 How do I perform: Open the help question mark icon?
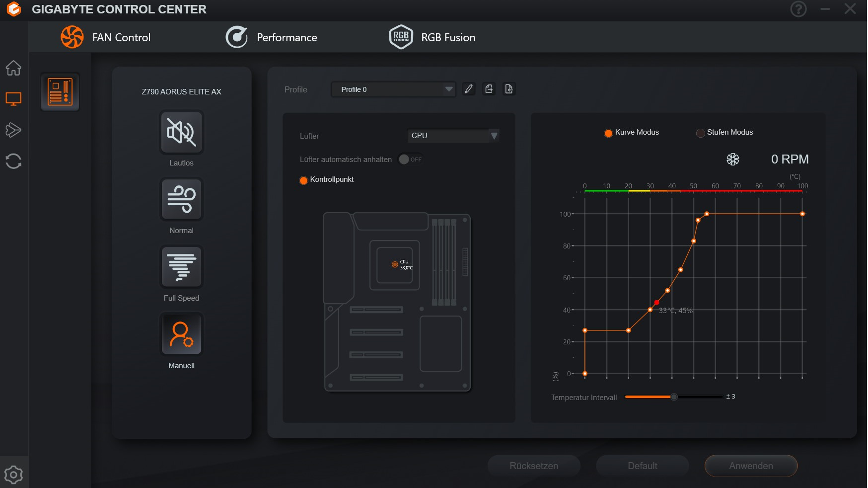coord(798,9)
